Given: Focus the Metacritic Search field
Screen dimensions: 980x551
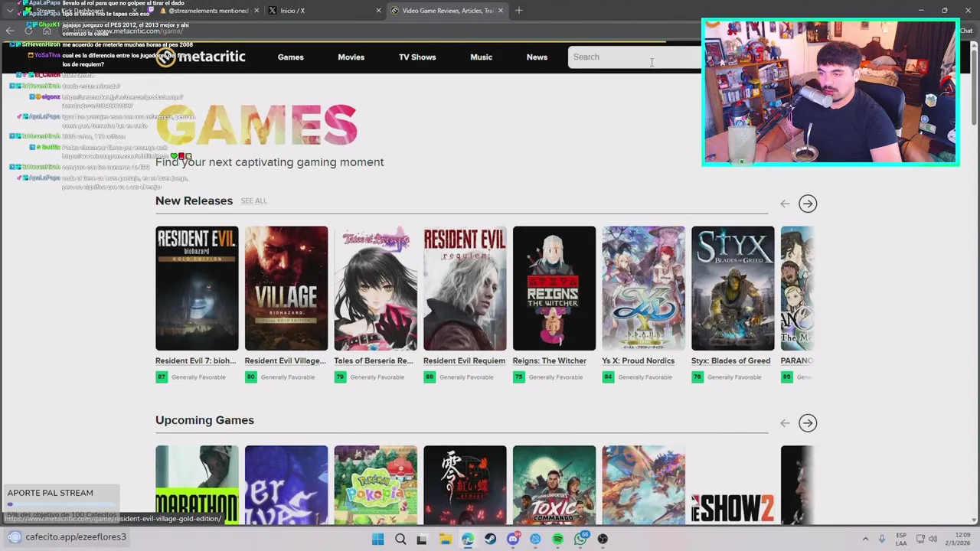Looking at the screenshot, I should tap(634, 57).
